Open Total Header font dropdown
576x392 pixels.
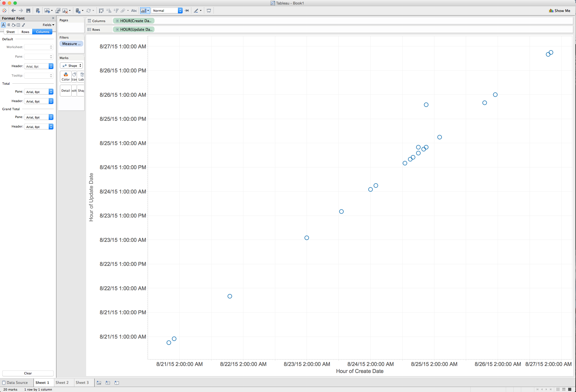click(x=39, y=101)
